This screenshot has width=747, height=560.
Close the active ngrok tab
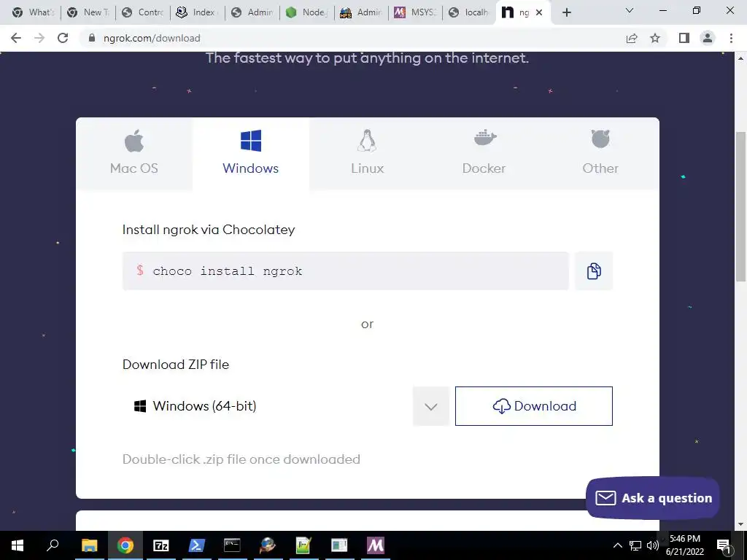click(x=539, y=12)
